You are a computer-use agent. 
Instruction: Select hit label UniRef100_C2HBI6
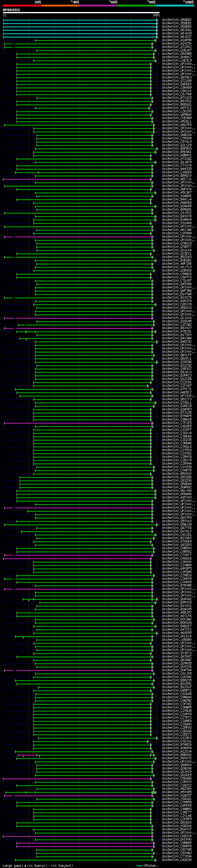tap(177, 575)
